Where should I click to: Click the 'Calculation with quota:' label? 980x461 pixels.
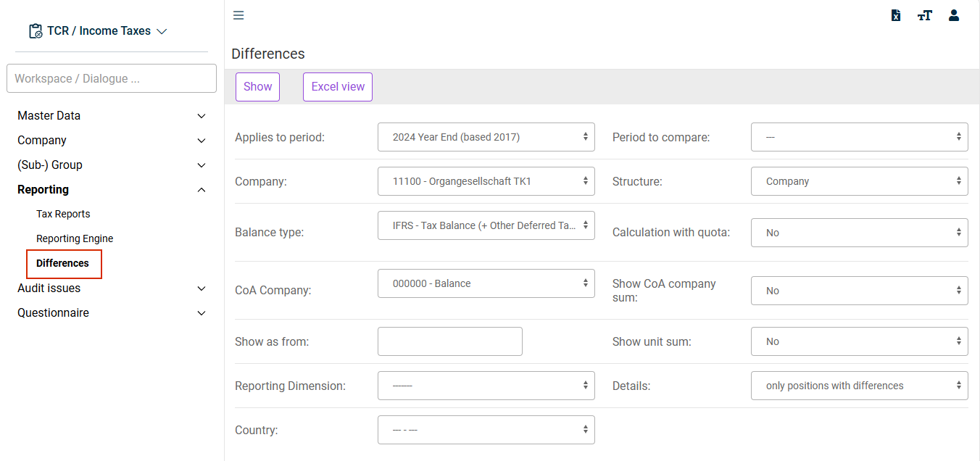click(671, 233)
